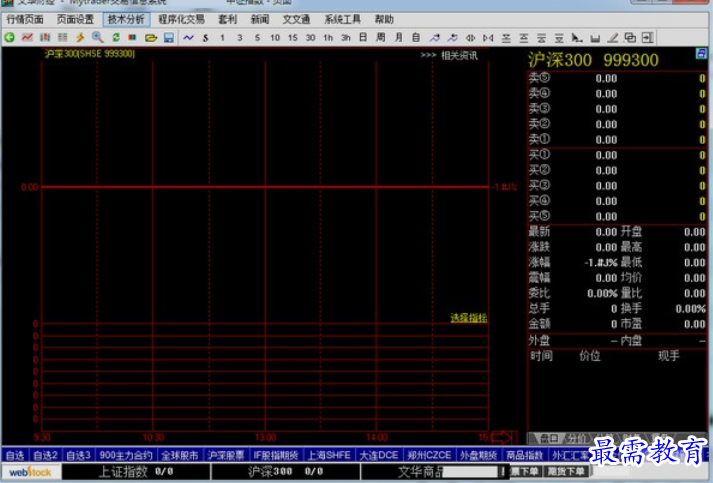Switch to the 1-minute period
713x483 pixels.
coord(222,38)
